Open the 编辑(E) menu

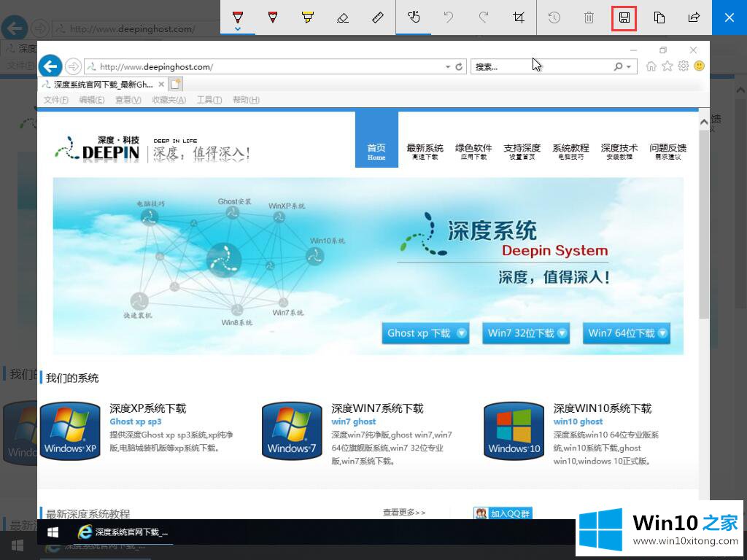click(x=92, y=99)
